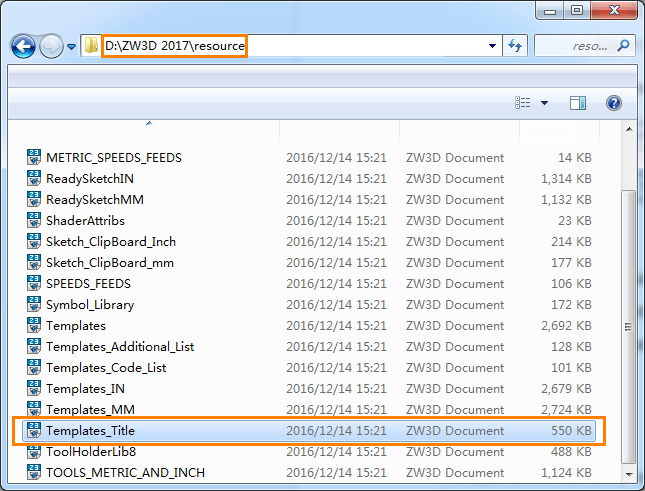Screen dimensions: 645x491
Task: Click the ToolHolderLib8 file icon
Action: click(x=34, y=451)
